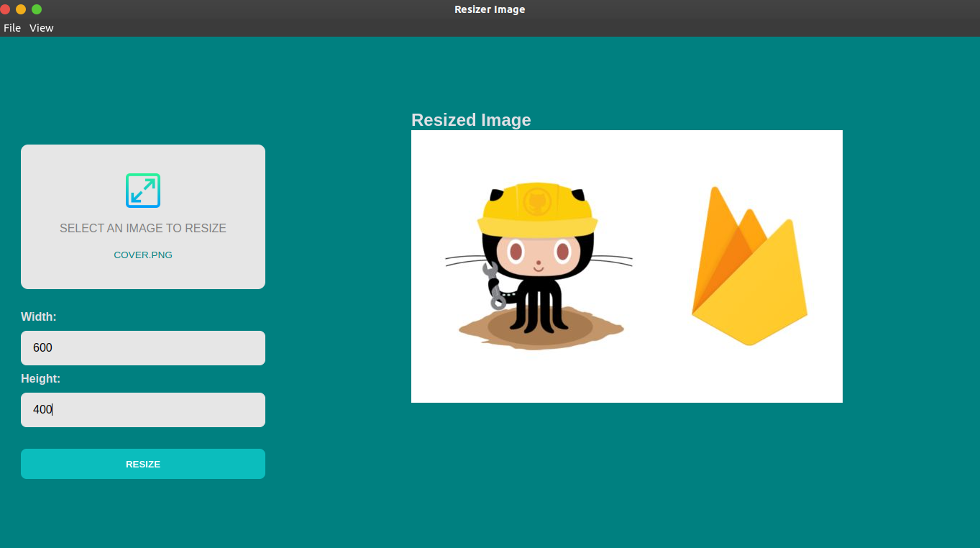
Task: Focus the Width input field
Action: coord(143,348)
